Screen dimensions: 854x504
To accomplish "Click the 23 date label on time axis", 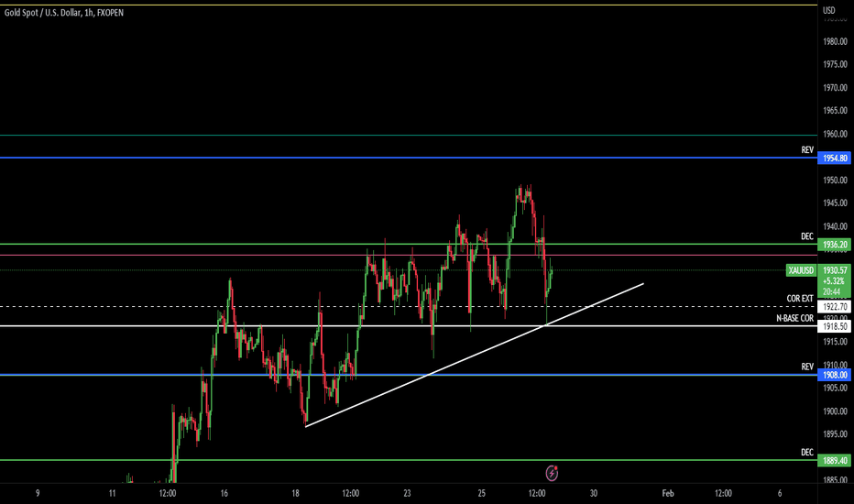I will coord(407,494).
